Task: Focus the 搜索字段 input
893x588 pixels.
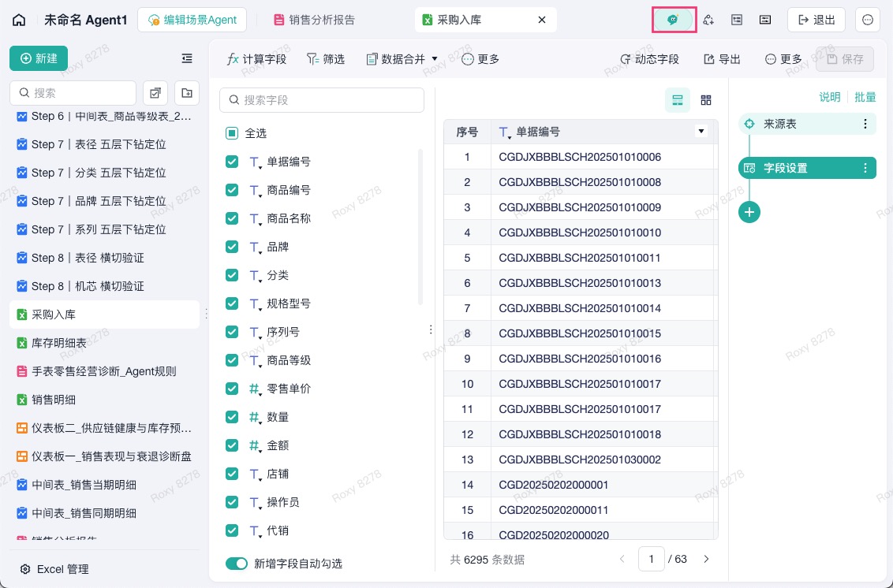Action: [322, 100]
